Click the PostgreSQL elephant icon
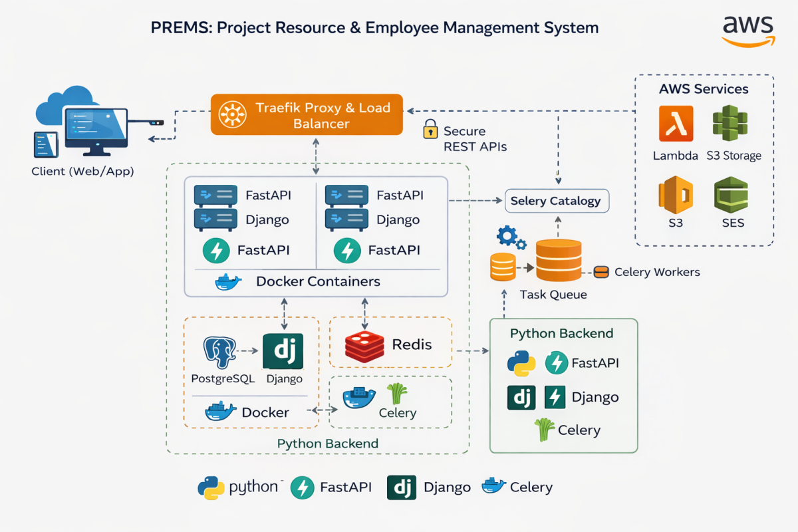The width and height of the screenshot is (798, 532). coord(220,352)
